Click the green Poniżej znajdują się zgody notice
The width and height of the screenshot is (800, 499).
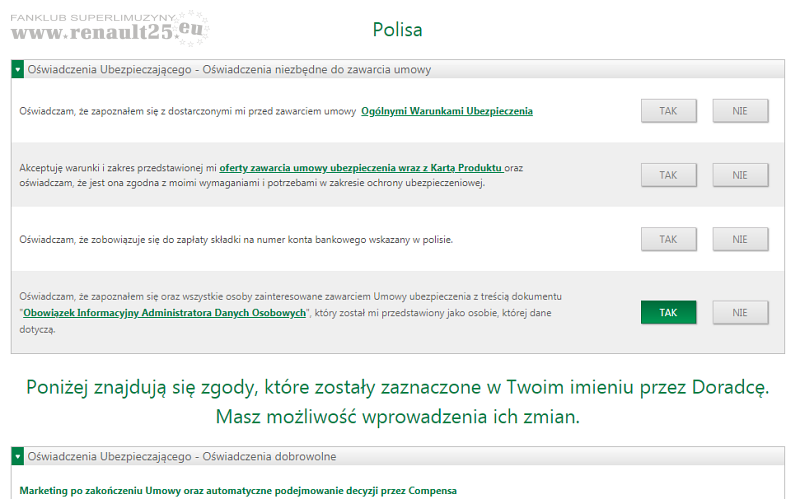(397, 400)
